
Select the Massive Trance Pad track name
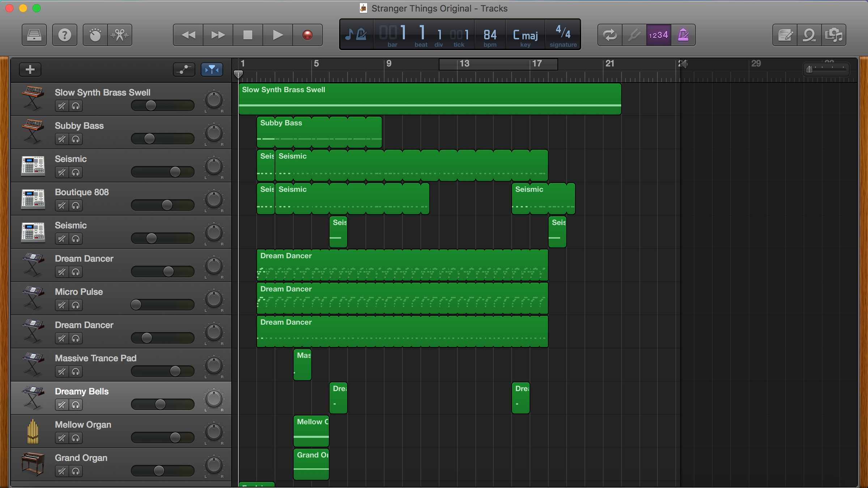click(95, 358)
